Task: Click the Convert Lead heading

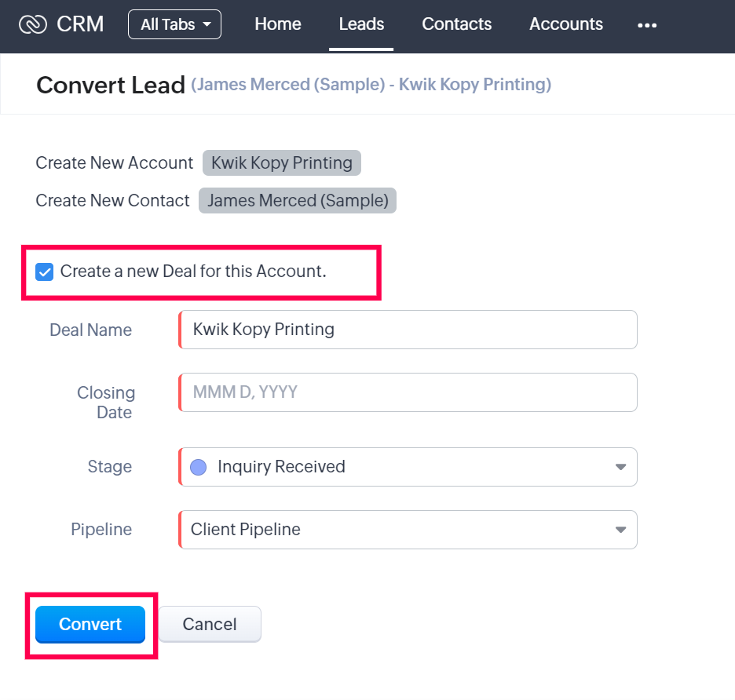Action: point(111,86)
